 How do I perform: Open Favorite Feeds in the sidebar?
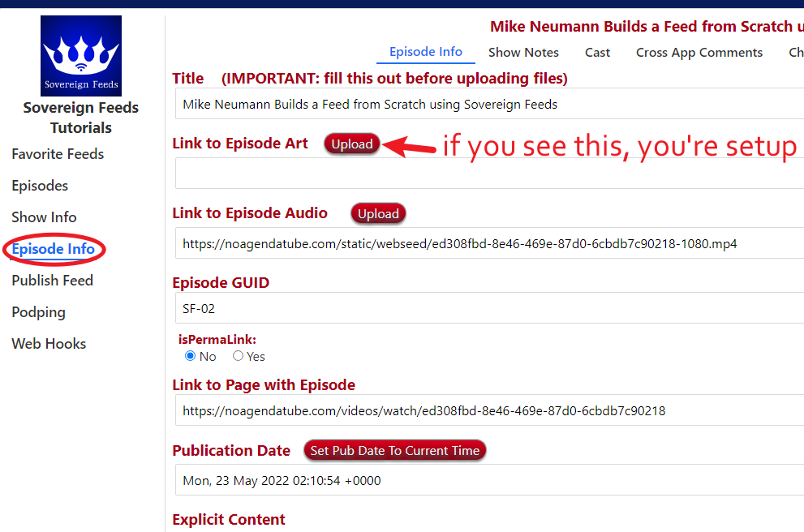[x=58, y=154]
